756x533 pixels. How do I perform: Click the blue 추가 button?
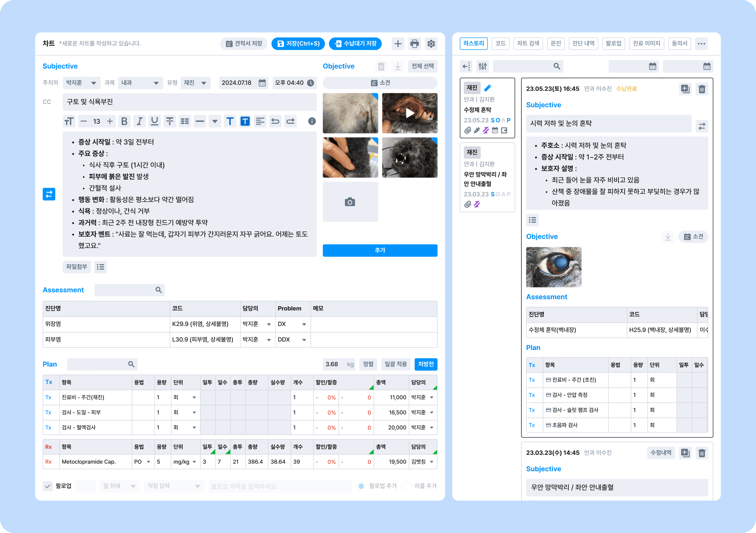click(380, 250)
